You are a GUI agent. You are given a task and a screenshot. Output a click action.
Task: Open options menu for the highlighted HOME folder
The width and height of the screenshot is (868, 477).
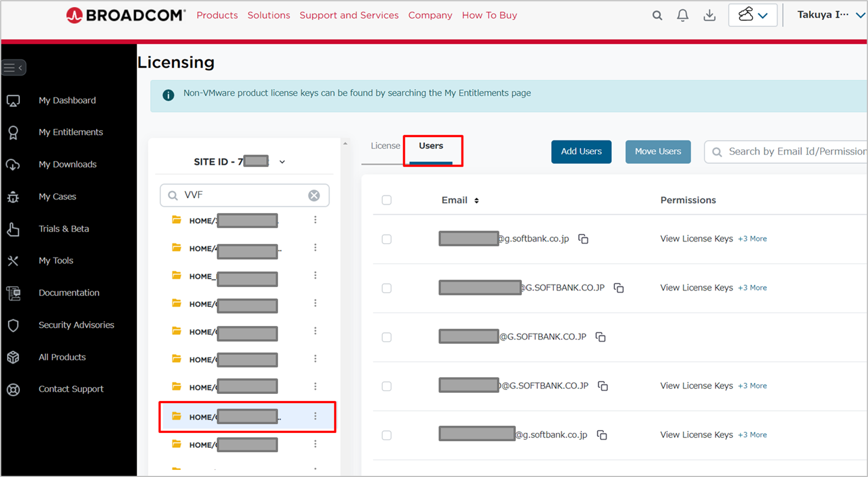tap(315, 416)
